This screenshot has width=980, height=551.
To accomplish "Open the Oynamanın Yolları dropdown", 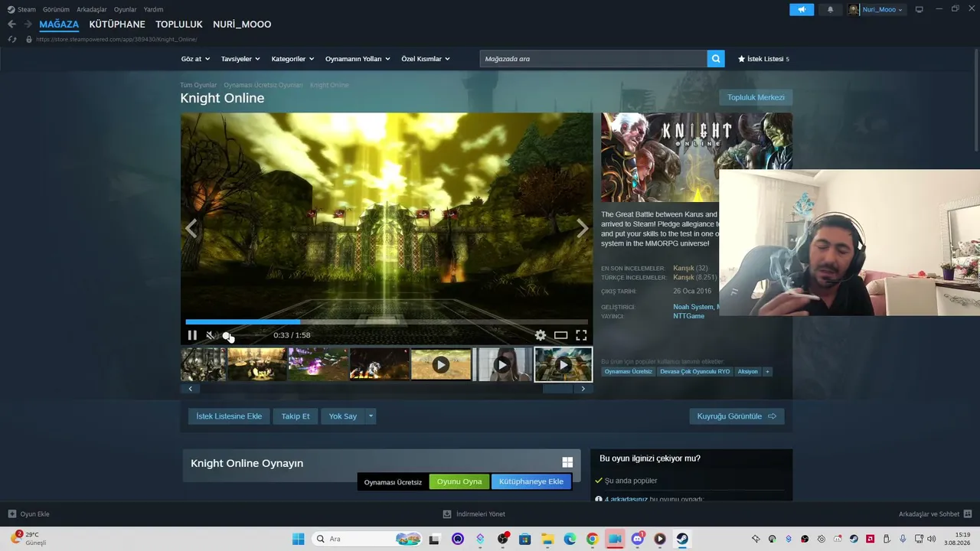I will pyautogui.click(x=358, y=59).
